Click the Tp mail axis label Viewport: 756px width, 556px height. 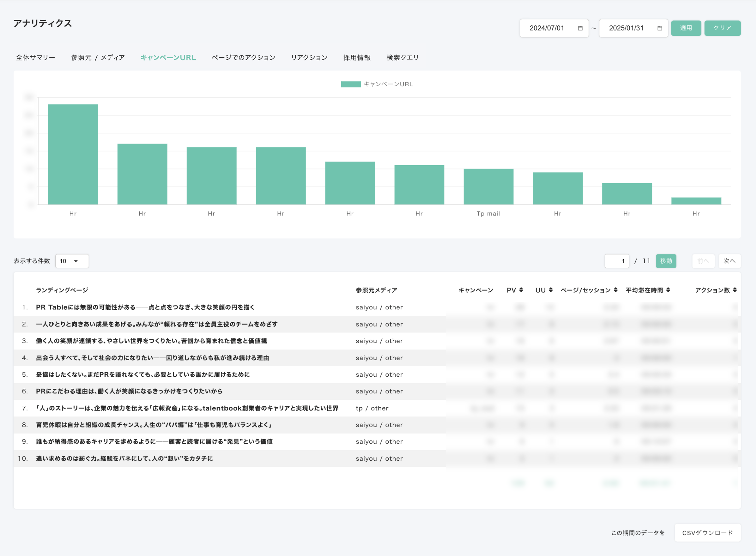pyautogui.click(x=488, y=213)
